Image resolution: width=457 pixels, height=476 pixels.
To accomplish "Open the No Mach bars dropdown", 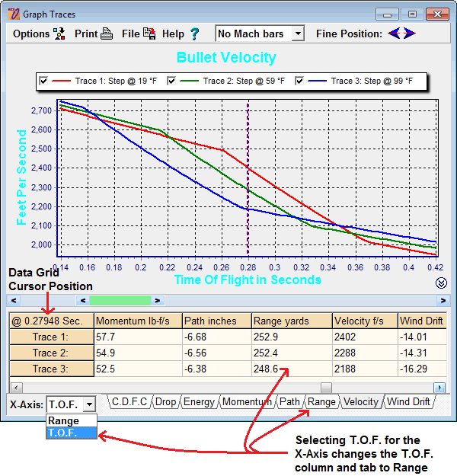I will (298, 34).
